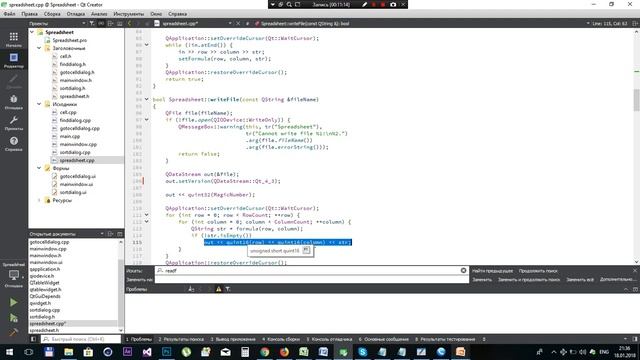The width and height of the screenshot is (640, 360).
Task: Click the Заменить и продолжить поиск button
Action: coord(529,280)
